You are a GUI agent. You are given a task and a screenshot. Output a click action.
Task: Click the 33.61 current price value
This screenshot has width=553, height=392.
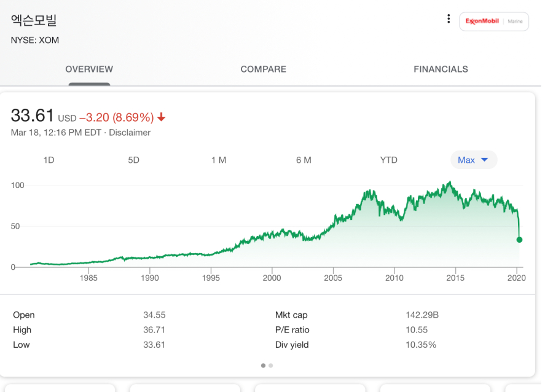(32, 116)
